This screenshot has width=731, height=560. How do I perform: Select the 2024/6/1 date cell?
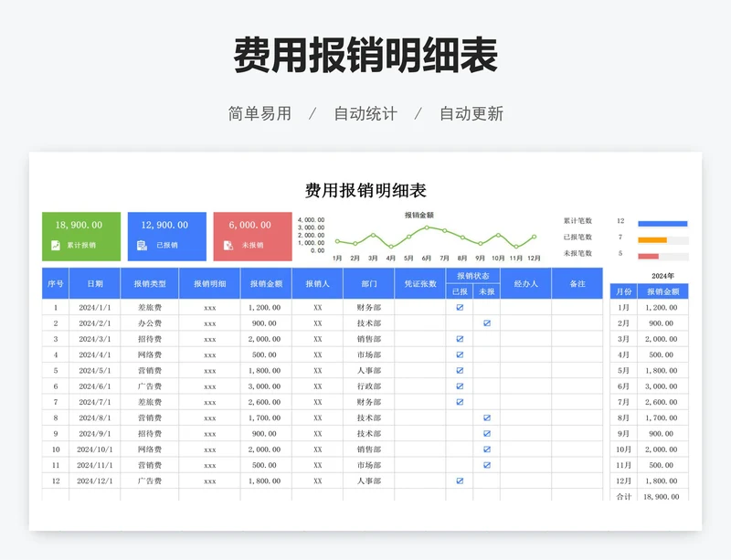(95, 386)
